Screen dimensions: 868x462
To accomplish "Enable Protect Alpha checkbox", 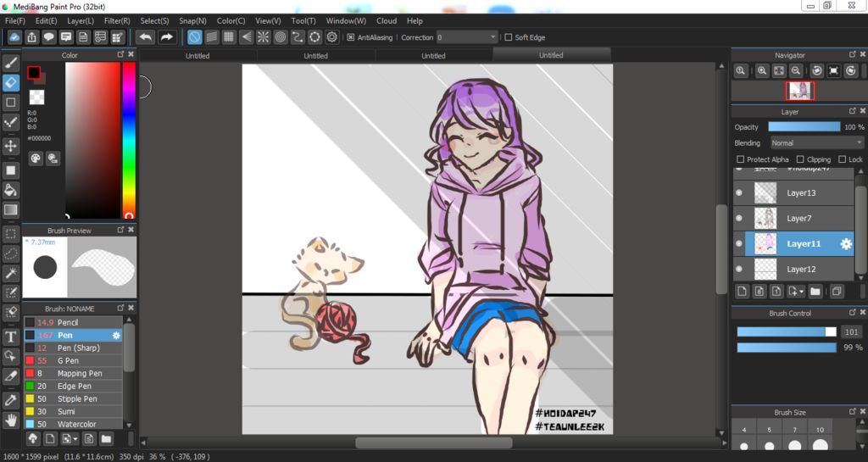I will coord(740,159).
